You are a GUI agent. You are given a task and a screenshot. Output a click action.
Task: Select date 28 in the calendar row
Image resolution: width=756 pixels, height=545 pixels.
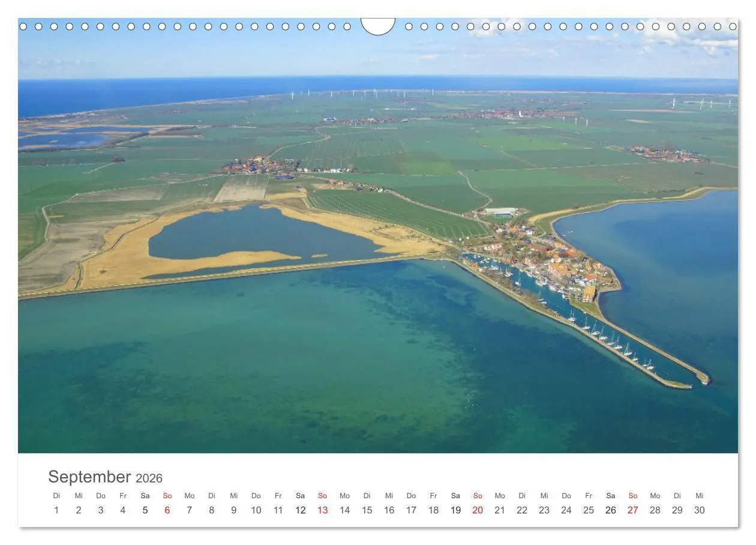[656, 510]
